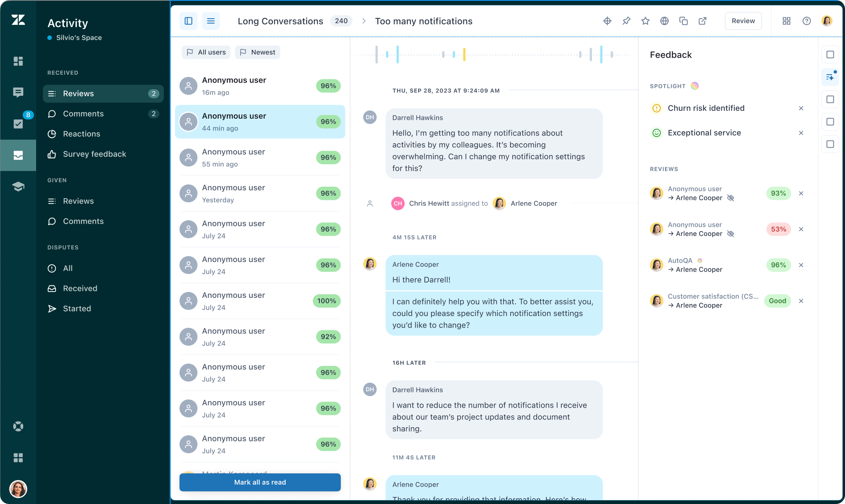845x504 pixels.
Task: Click the Review button
Action: pyautogui.click(x=743, y=21)
